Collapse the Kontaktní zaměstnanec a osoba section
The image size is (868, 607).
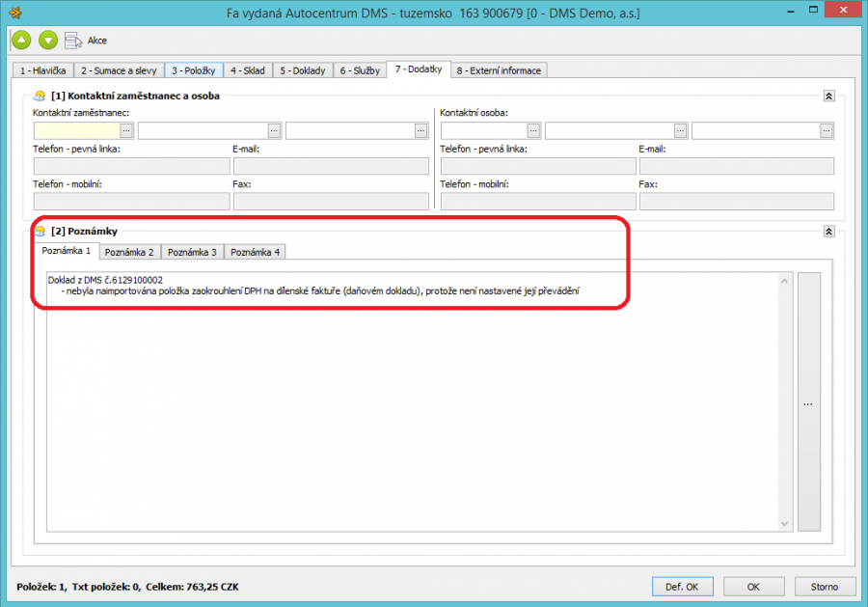827,97
